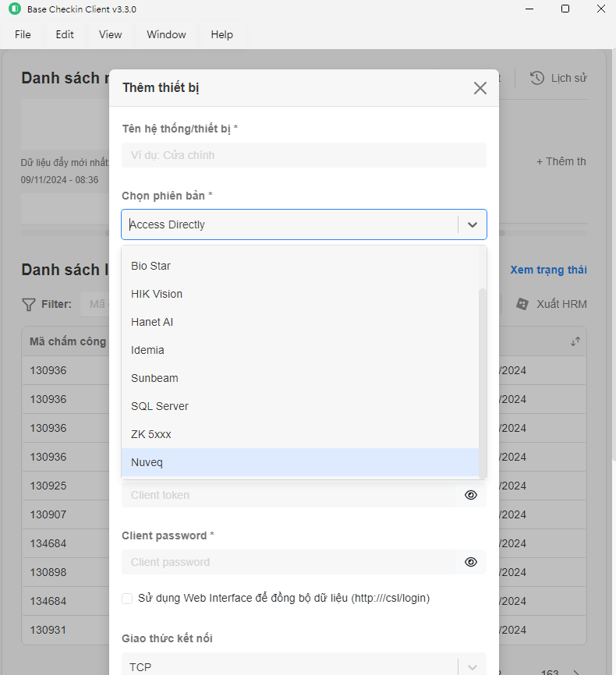The height and width of the screenshot is (675, 616).
Task: Click the Xem trạng thái link
Action: 548,270
